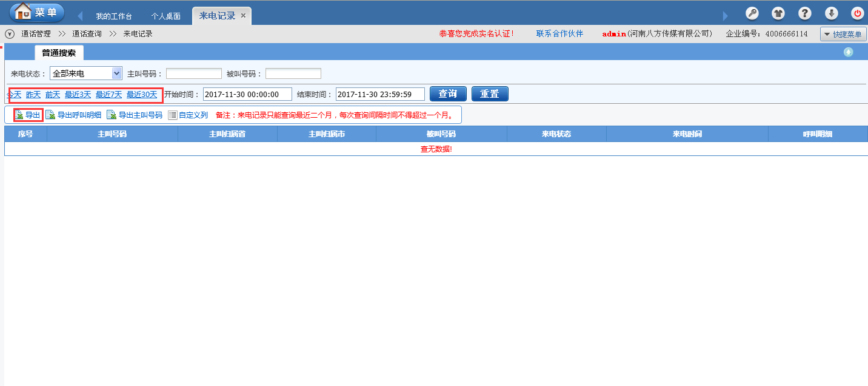Toggle the breadcrumb circular expander arrow
The image size is (868, 386).
point(10,34)
